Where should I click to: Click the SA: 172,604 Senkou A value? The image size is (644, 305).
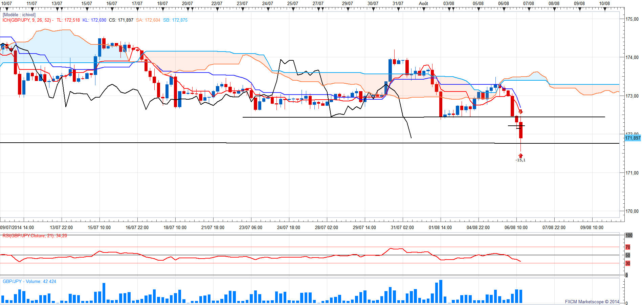coord(148,20)
